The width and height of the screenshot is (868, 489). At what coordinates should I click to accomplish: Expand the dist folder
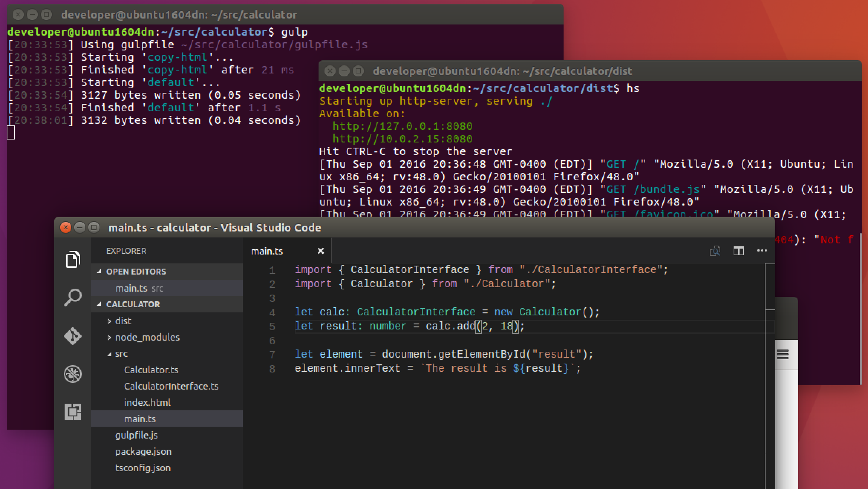click(x=123, y=321)
